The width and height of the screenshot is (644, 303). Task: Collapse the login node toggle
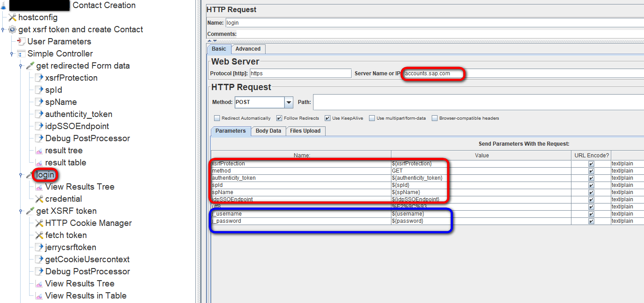pyautogui.click(x=21, y=175)
